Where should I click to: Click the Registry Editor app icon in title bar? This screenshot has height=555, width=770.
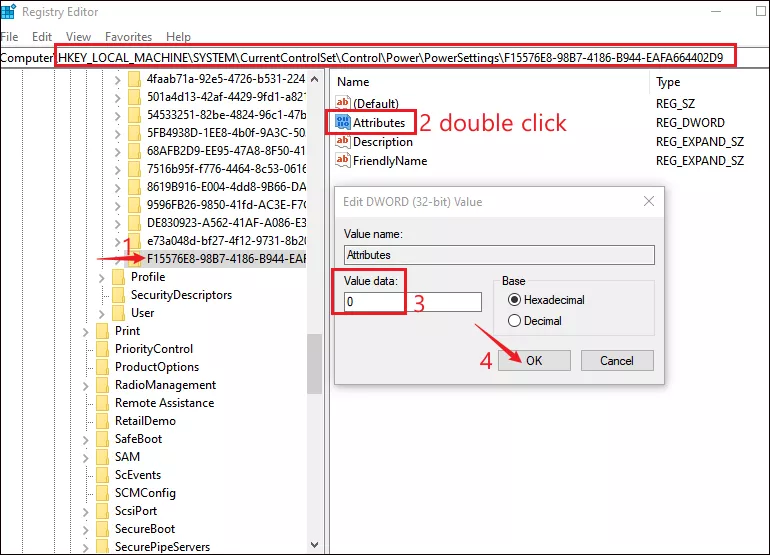click(8, 11)
